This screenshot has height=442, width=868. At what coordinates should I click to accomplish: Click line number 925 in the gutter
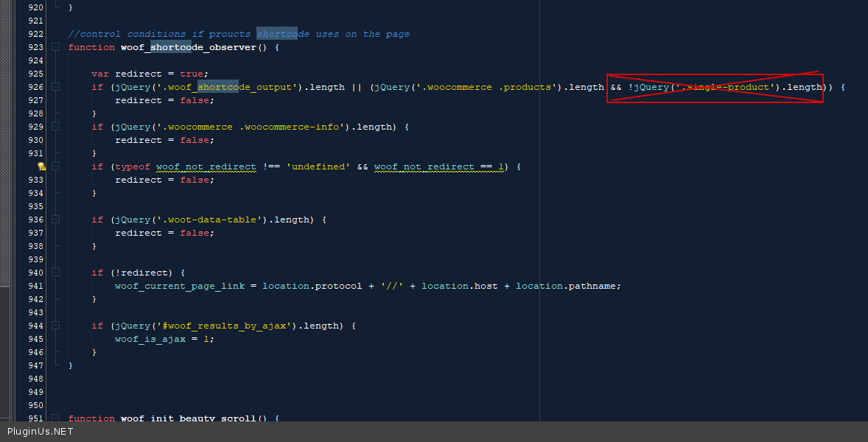(x=35, y=74)
